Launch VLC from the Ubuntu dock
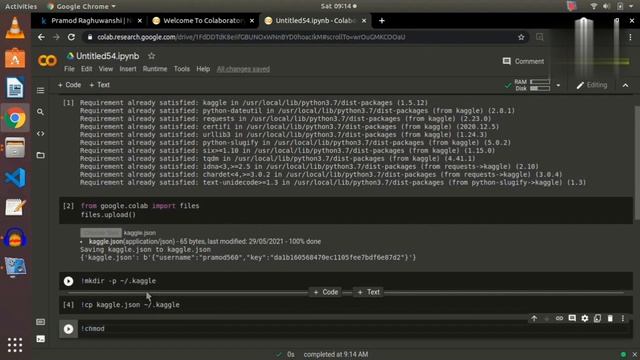 15,29
